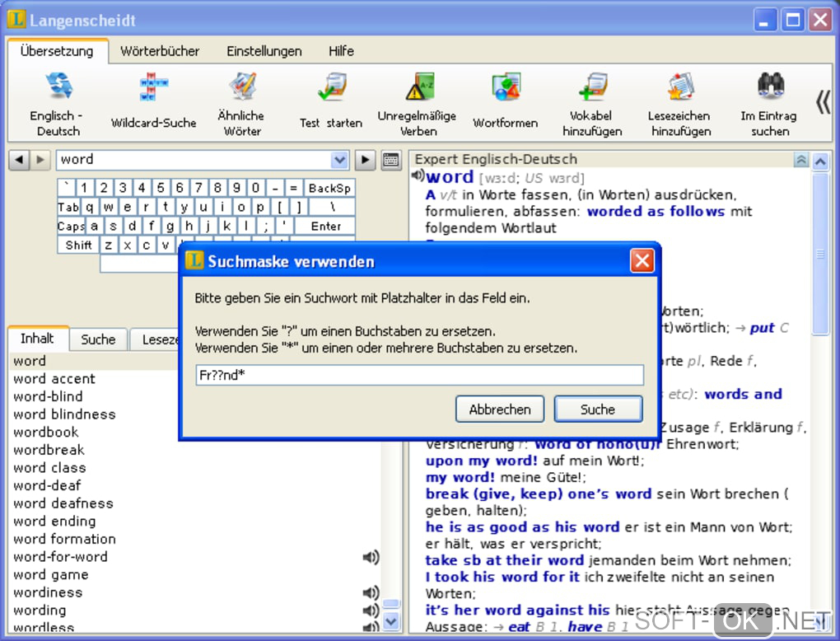The height and width of the screenshot is (641, 840).
Task: Open Im Eintrag suchen binoculars
Action: (x=770, y=87)
